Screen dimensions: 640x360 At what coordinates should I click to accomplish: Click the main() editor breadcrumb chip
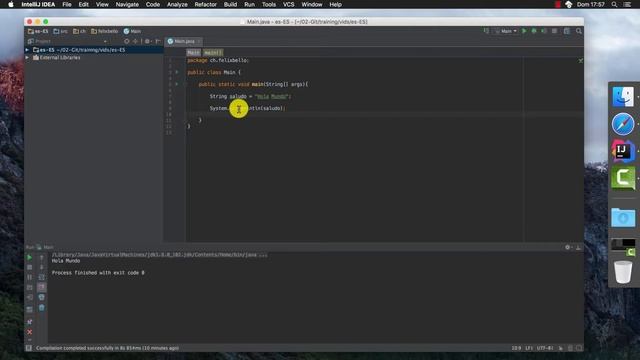[x=213, y=52]
